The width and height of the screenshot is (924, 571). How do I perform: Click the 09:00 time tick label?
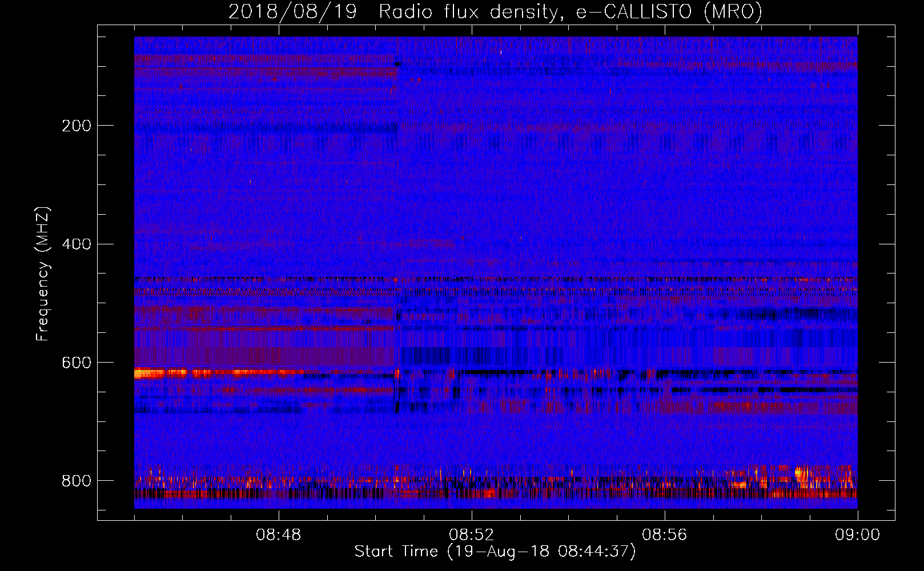point(858,535)
